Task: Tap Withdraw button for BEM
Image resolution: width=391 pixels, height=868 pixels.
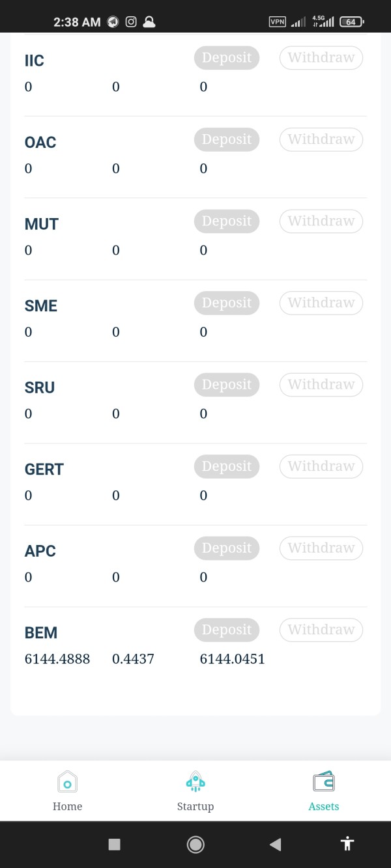Action: tap(321, 630)
